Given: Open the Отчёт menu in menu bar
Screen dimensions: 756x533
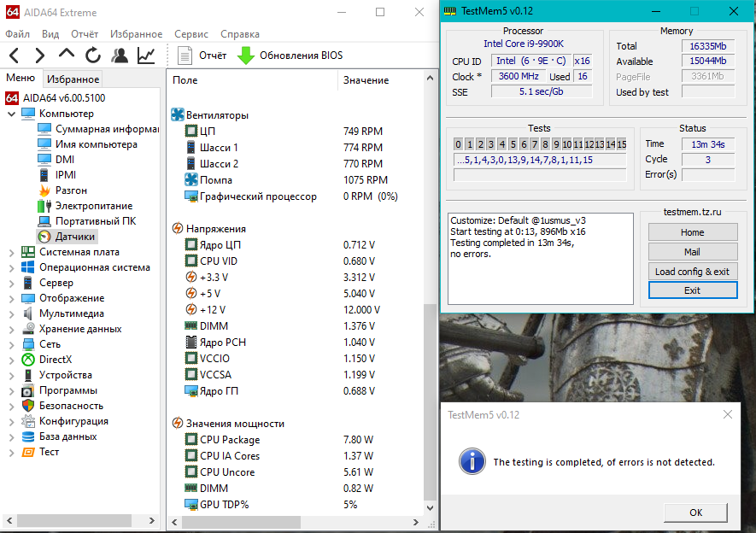Looking at the screenshot, I should (85, 33).
